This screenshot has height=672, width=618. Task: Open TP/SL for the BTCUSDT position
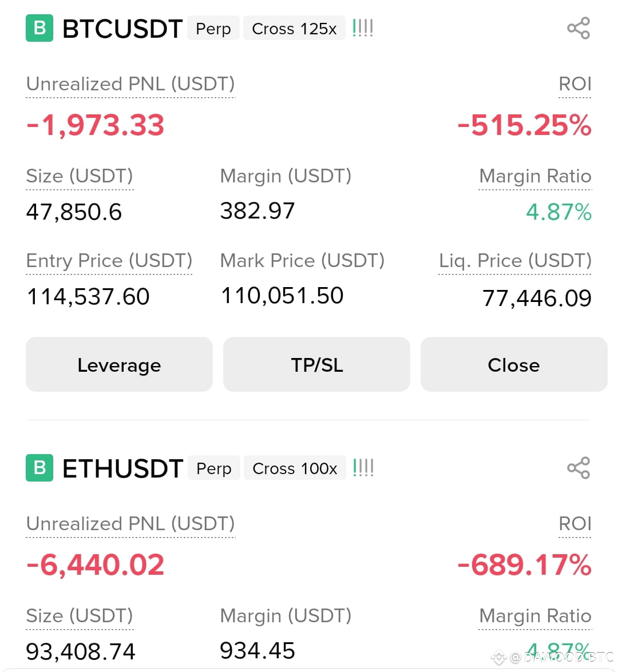click(316, 365)
